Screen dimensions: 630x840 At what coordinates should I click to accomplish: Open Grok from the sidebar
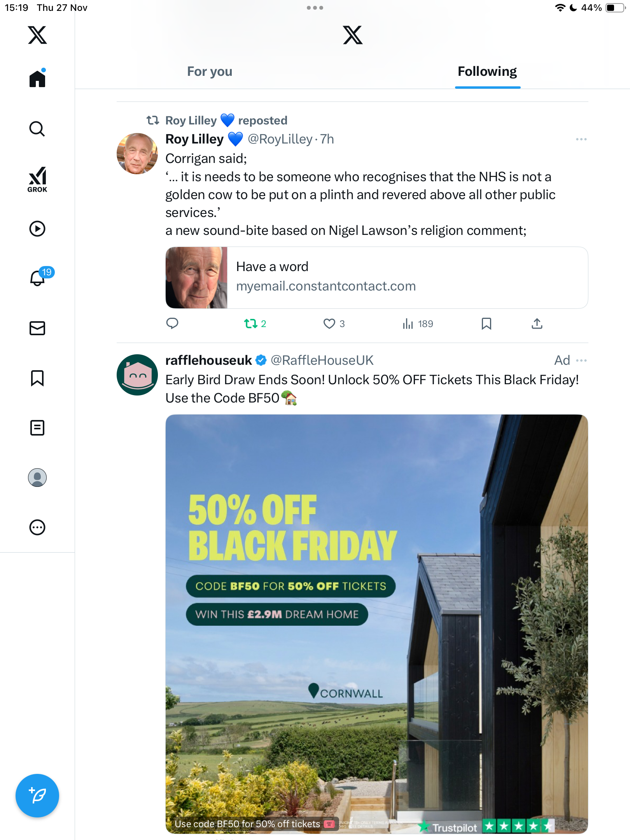point(37,180)
